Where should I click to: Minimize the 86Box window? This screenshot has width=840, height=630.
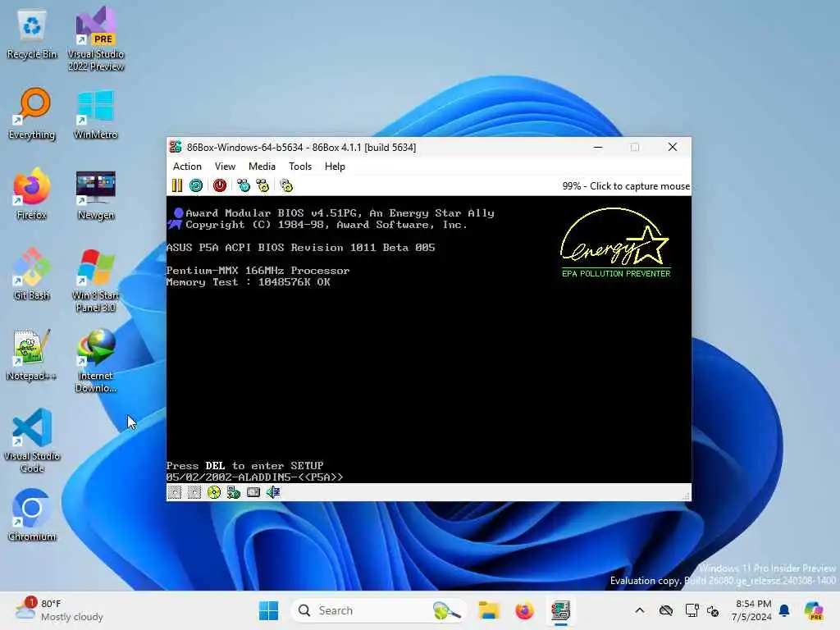click(598, 147)
